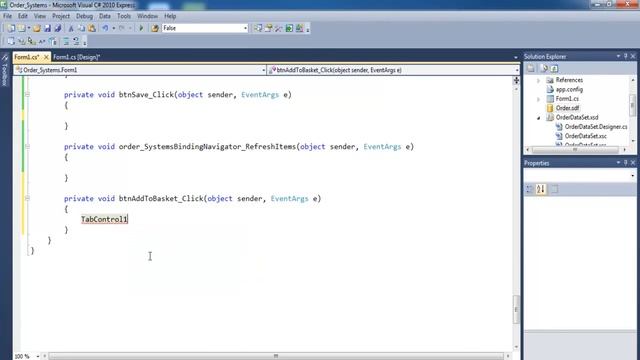
Task: Collapse the RefreshItems method outline
Action: pos(27,146)
